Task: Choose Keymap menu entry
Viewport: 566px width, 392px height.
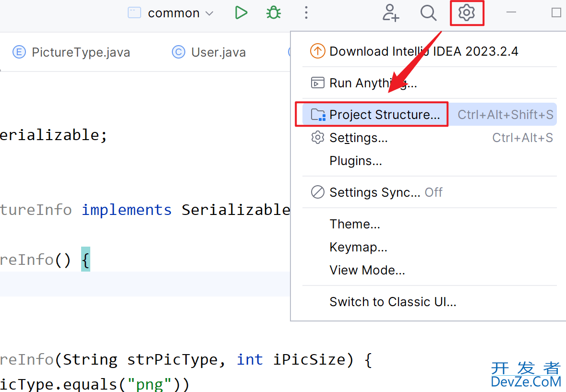Action: coord(429,247)
